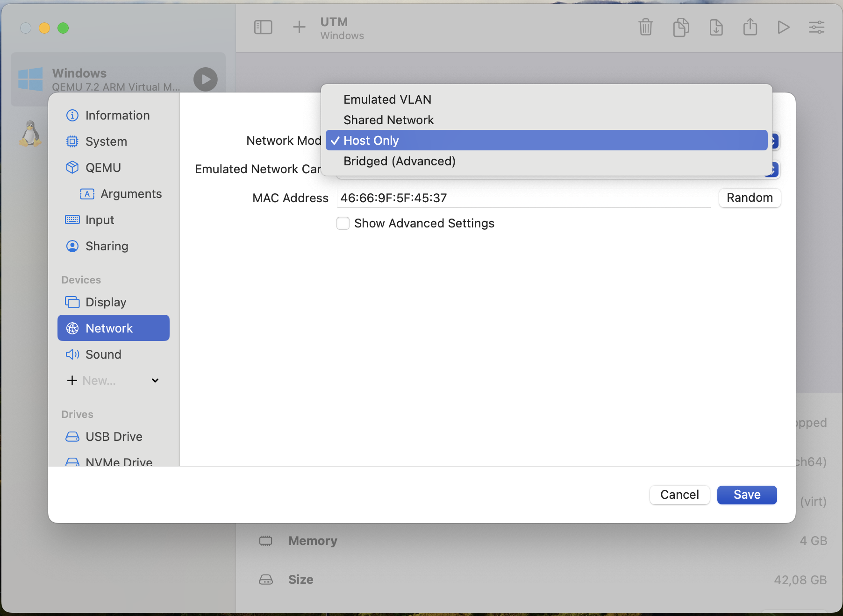Choose Shared Network from the dropdown
843x616 pixels.
coord(389,120)
